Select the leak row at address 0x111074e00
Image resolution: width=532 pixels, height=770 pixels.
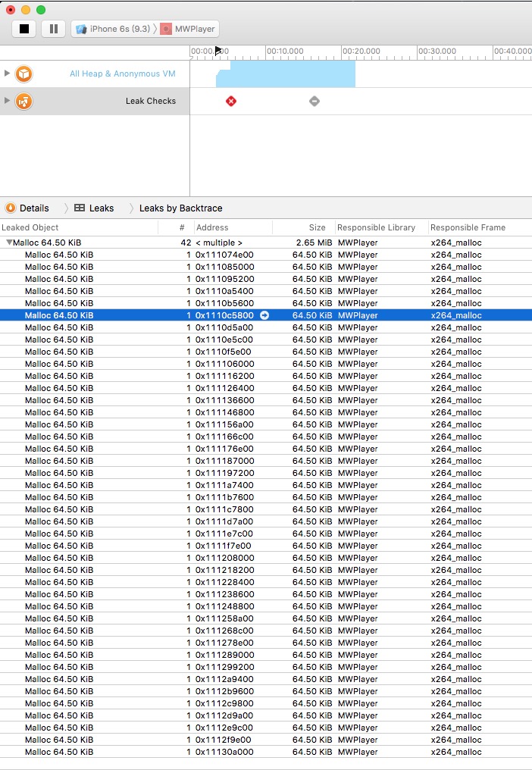[266, 255]
